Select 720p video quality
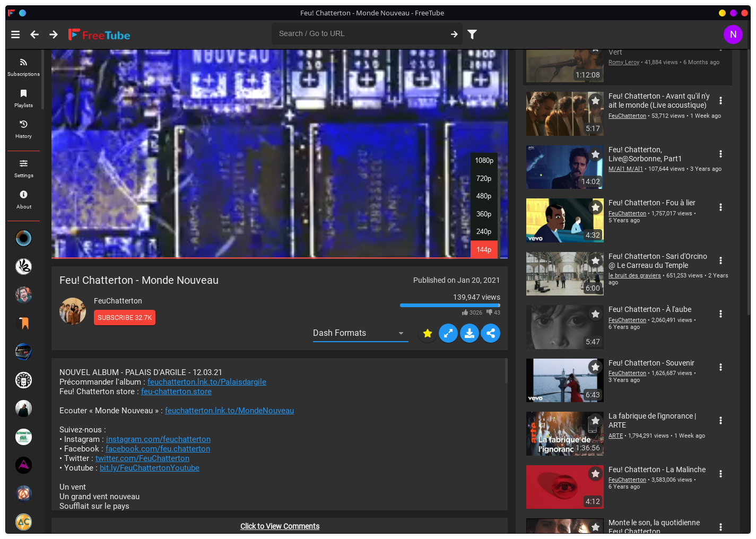Viewport: 756px width, 539px height. pos(484,179)
